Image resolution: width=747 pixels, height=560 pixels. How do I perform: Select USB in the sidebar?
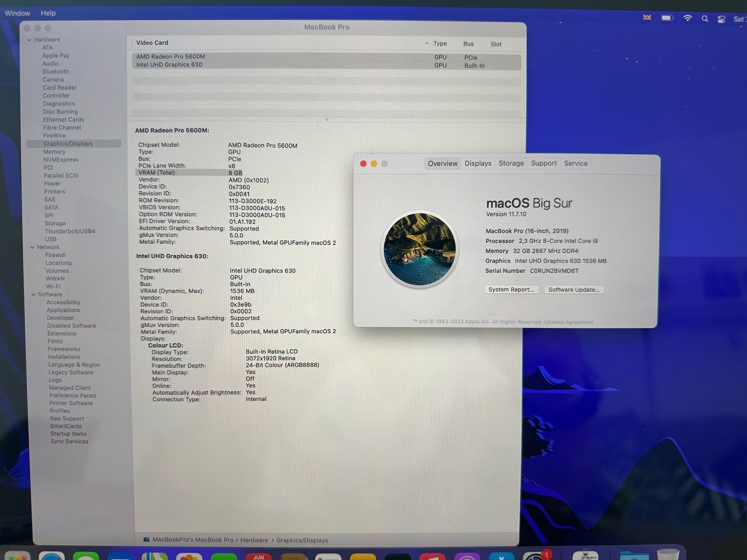51,239
